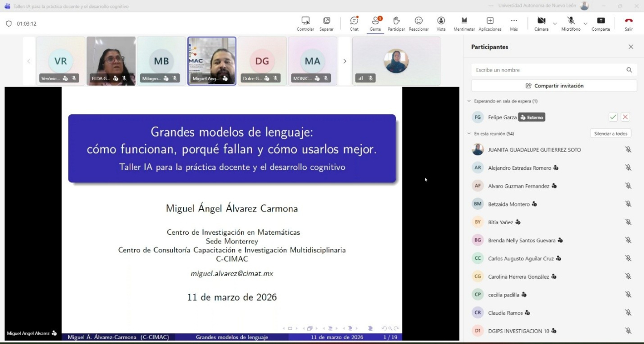Open the Vista layout options
Image resolution: width=644 pixels, height=344 pixels.
(441, 23)
